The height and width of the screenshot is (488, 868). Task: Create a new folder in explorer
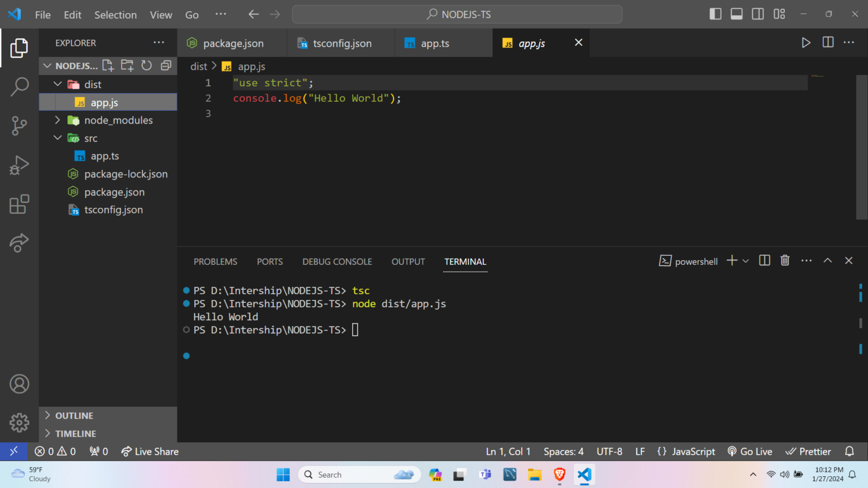[127, 66]
